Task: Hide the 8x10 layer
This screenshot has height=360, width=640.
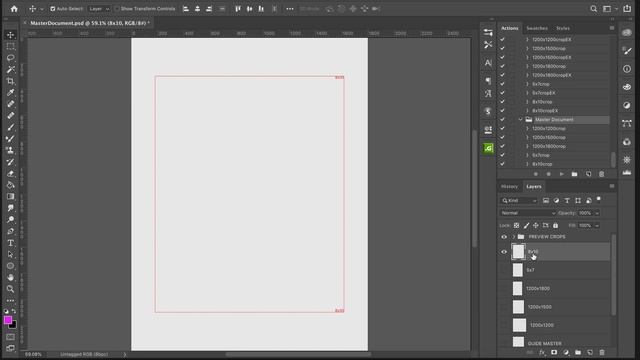Action: coord(504,252)
